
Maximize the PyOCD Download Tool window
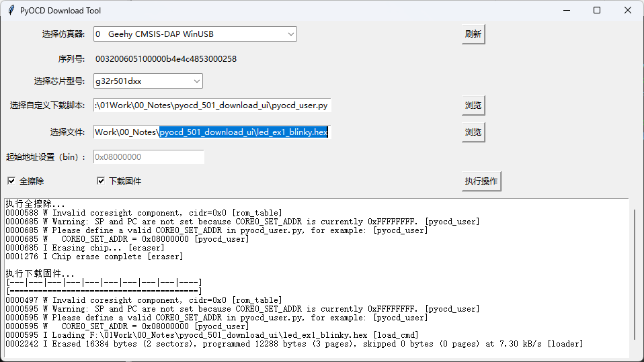coord(597,10)
